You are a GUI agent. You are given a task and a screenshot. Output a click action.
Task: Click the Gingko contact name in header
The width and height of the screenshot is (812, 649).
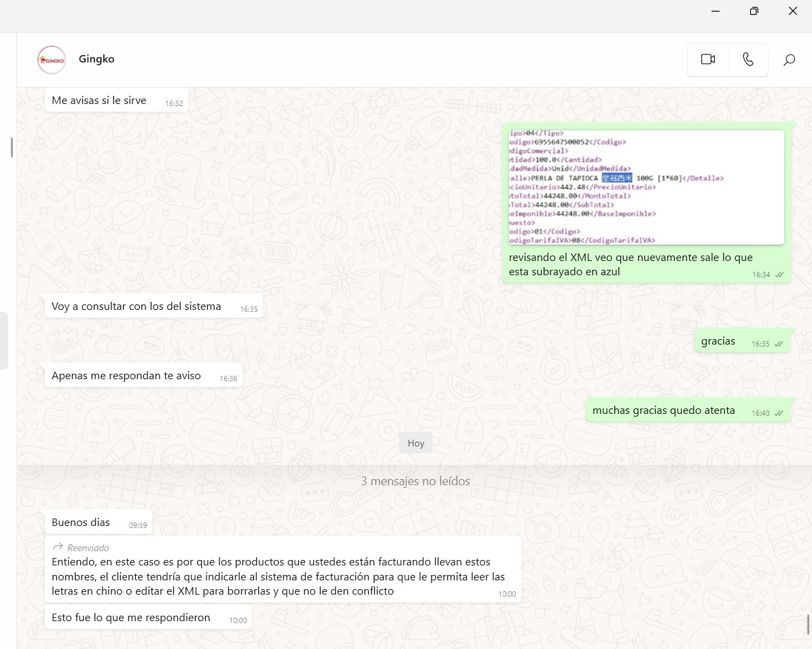coord(96,59)
